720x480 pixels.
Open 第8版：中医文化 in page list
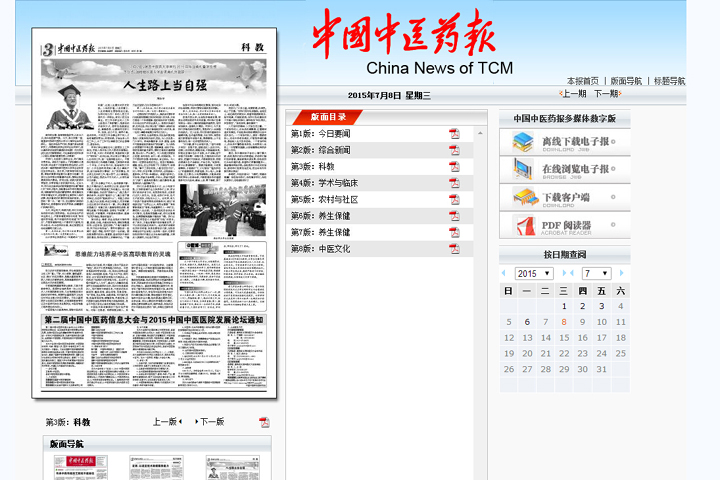pos(321,249)
